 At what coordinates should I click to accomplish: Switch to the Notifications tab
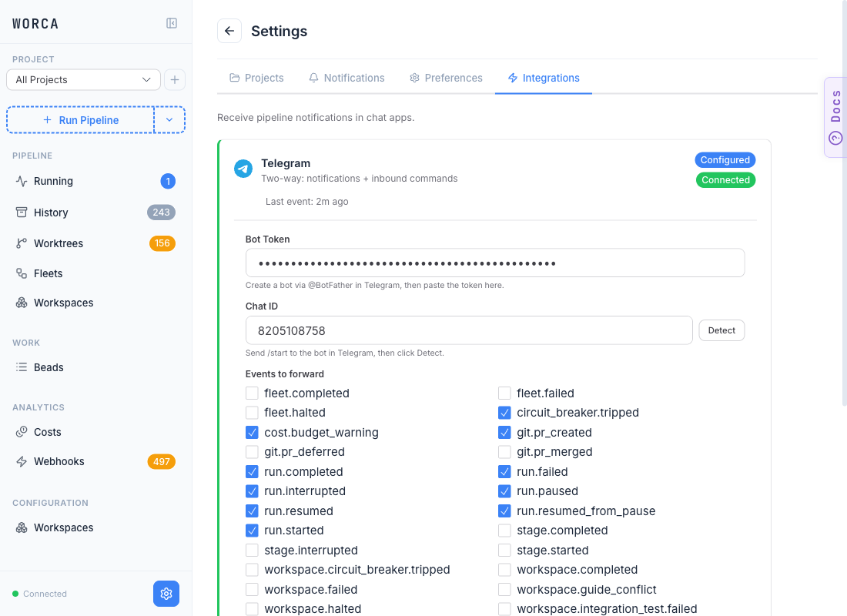[x=346, y=78]
